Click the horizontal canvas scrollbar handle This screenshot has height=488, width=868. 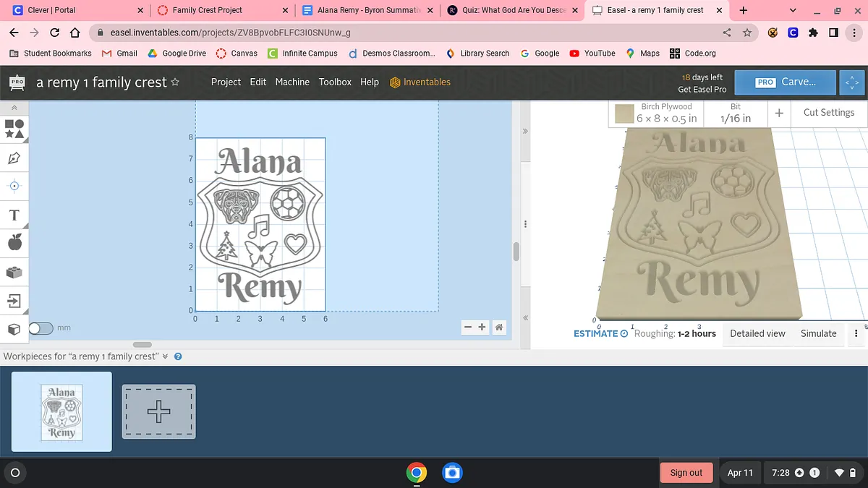point(142,345)
